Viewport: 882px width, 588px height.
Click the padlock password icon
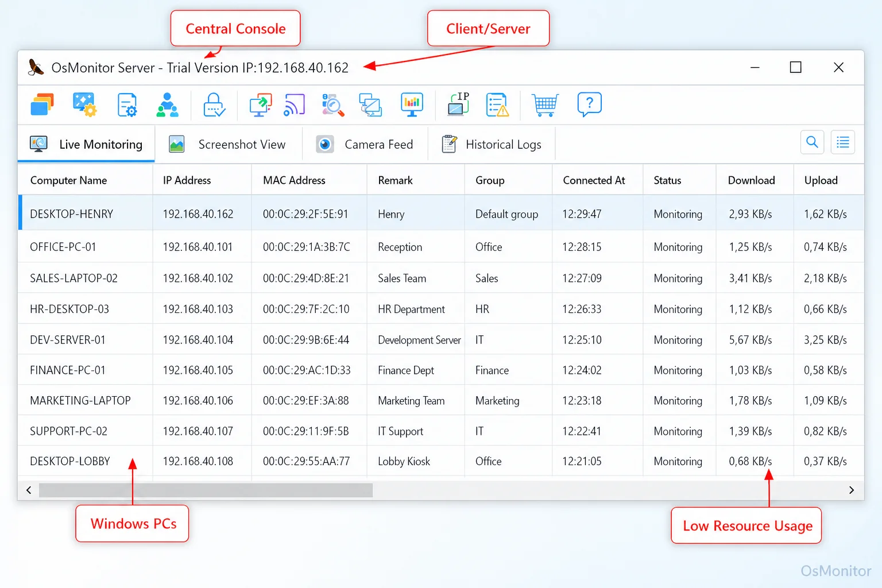[214, 105]
